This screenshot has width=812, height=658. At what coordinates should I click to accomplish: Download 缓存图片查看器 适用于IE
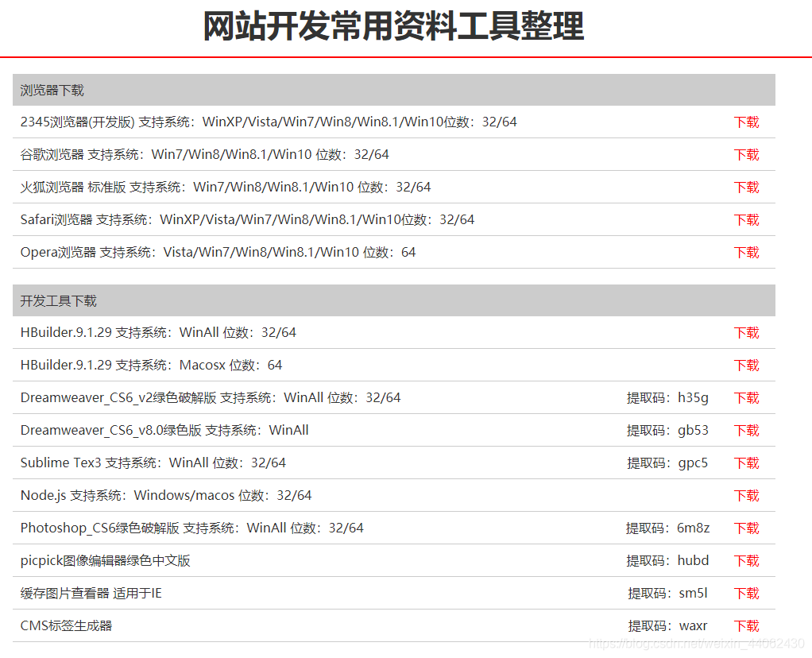tap(746, 594)
